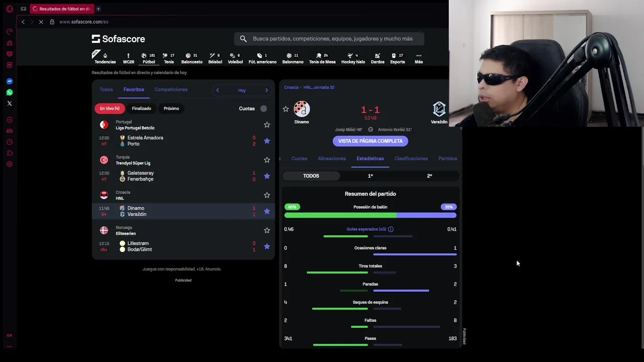Image resolution: width=644 pixels, height=362 pixels.
Task: Open the Clasificaciones tab
Action: pyautogui.click(x=411, y=158)
